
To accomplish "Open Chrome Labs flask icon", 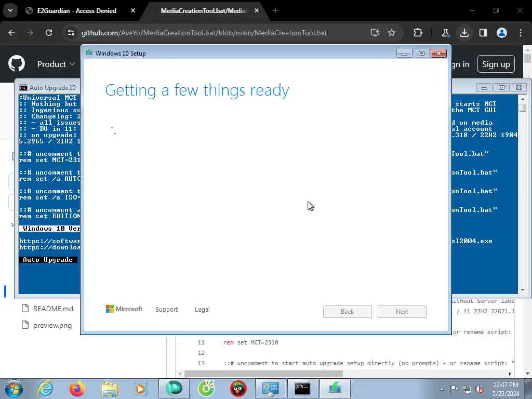I will [x=445, y=33].
